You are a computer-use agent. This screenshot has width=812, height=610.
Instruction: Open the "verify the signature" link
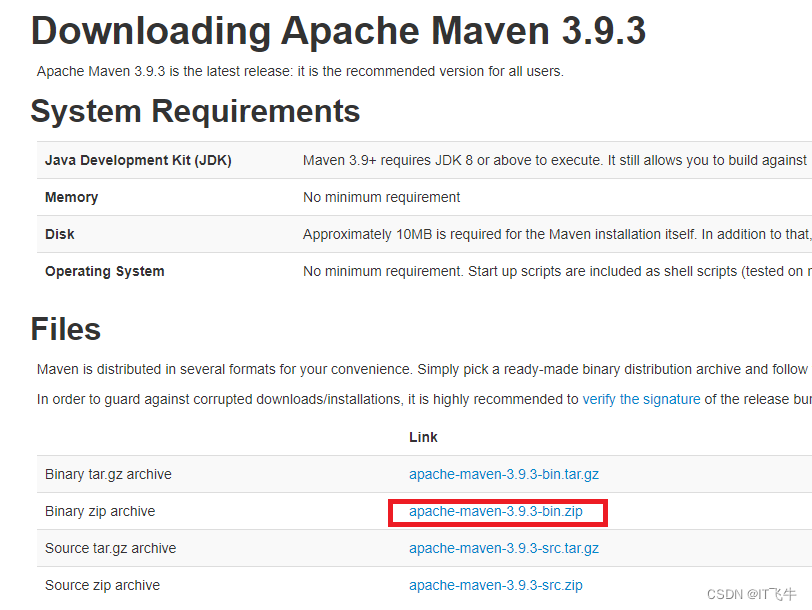pyautogui.click(x=641, y=399)
